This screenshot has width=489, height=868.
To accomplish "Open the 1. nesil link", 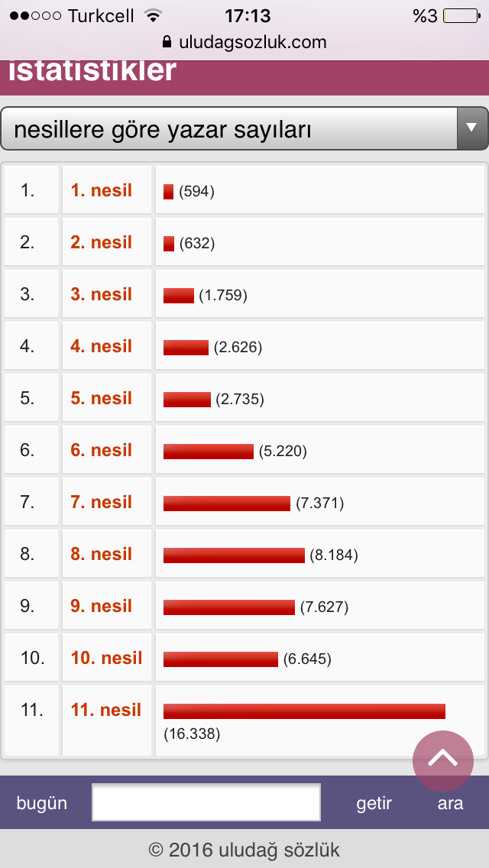I will [x=102, y=190].
